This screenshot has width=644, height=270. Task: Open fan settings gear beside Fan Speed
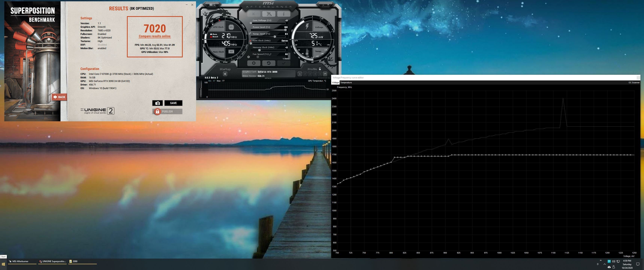(x=248, y=57)
